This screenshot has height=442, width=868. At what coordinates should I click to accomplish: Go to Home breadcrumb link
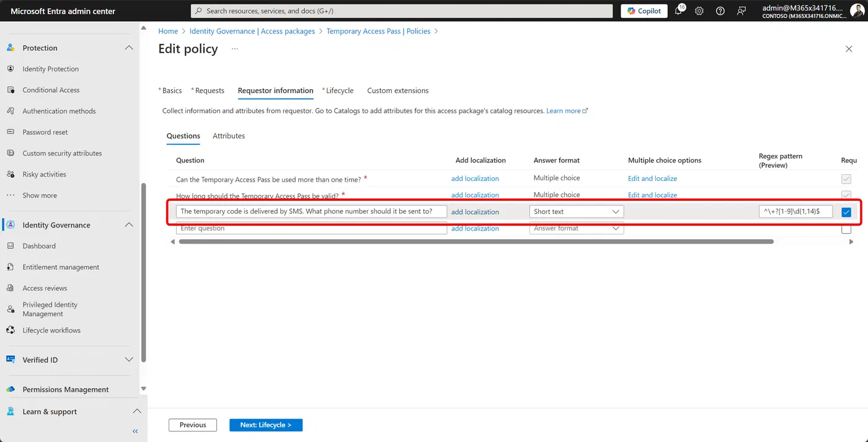(x=168, y=31)
